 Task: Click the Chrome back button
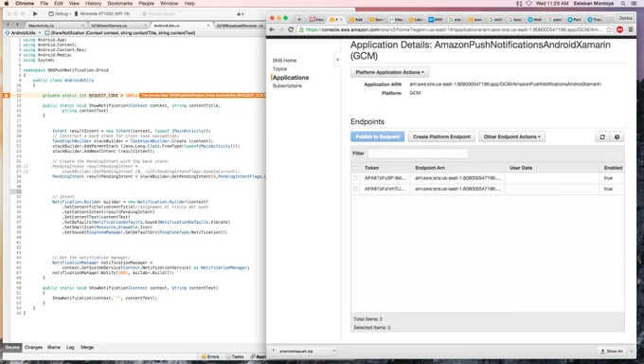tap(272, 29)
